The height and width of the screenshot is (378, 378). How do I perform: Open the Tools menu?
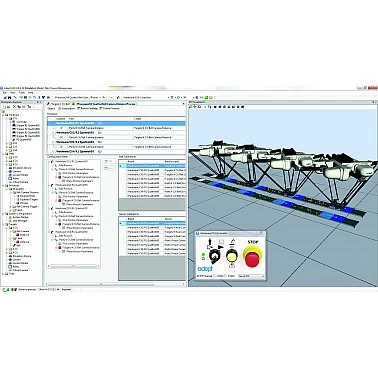click(x=22, y=92)
